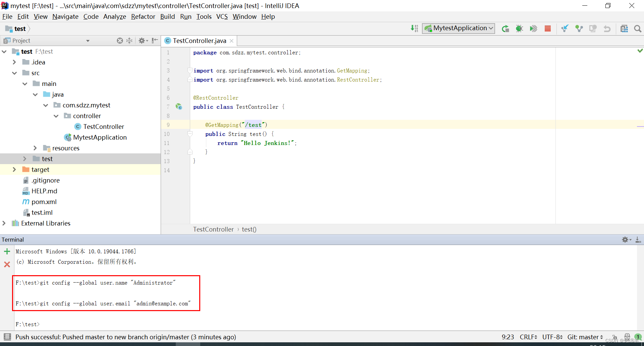Screen dimensions: 644x346
Task: Click the Revert arrow icon
Action: click(x=607, y=29)
